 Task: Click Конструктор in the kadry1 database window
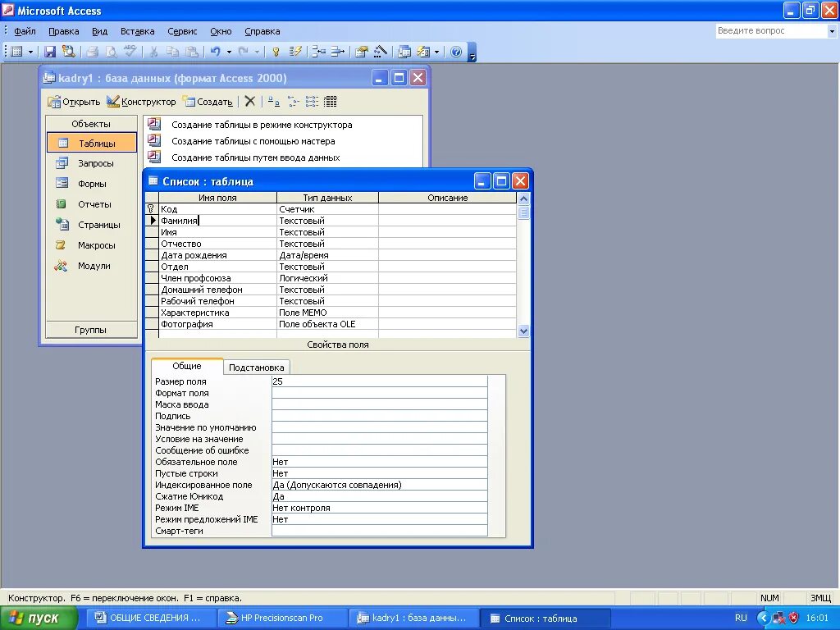tap(141, 102)
